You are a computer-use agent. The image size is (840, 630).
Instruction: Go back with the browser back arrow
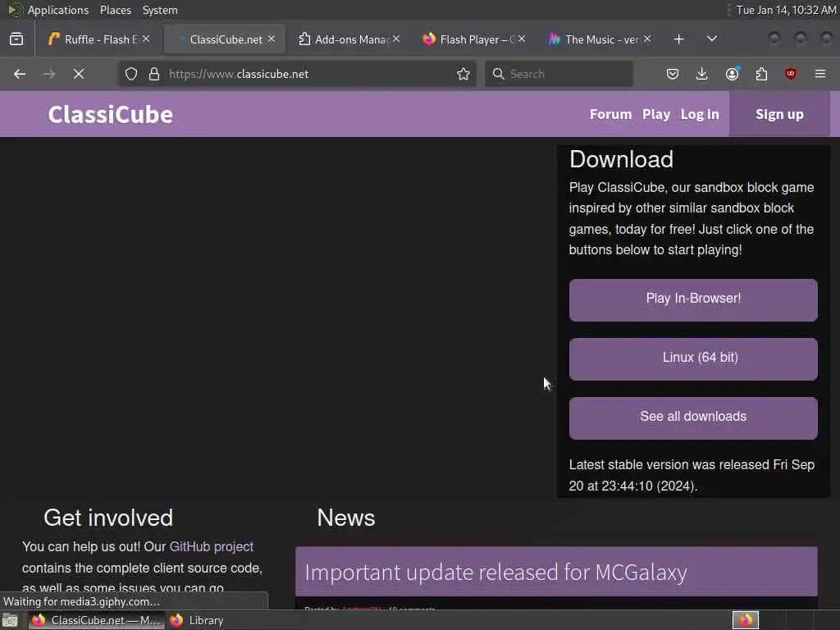[20, 74]
